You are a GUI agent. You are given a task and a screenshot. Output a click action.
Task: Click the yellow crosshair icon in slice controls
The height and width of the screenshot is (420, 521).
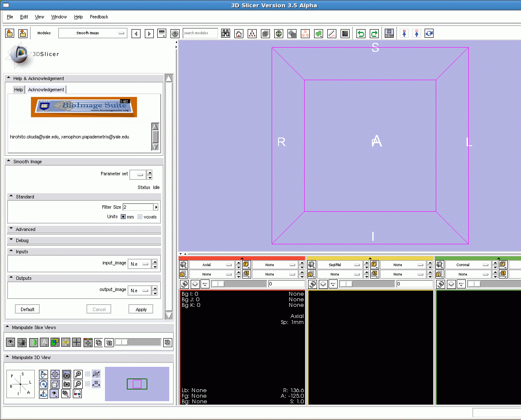pyautogui.click(x=66, y=342)
